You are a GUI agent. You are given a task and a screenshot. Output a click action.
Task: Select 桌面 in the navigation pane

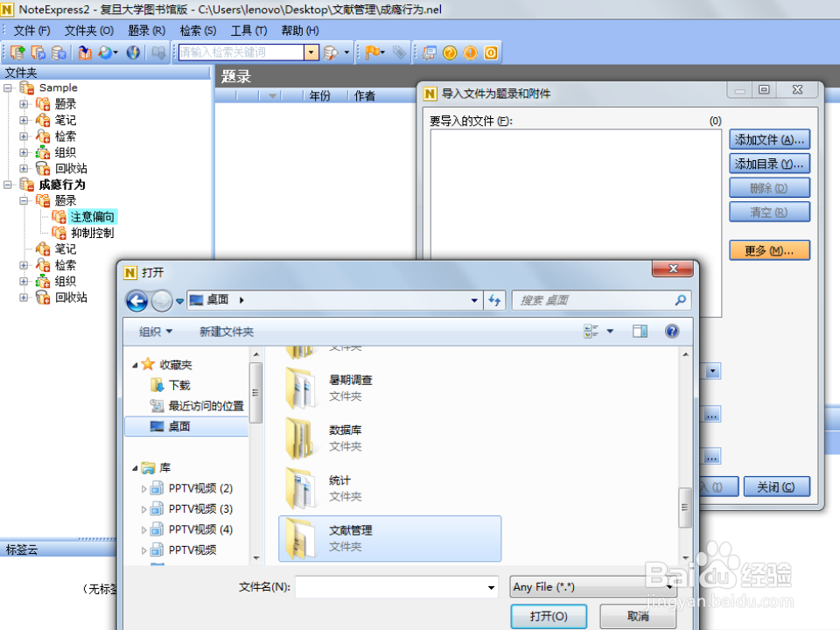(186, 426)
